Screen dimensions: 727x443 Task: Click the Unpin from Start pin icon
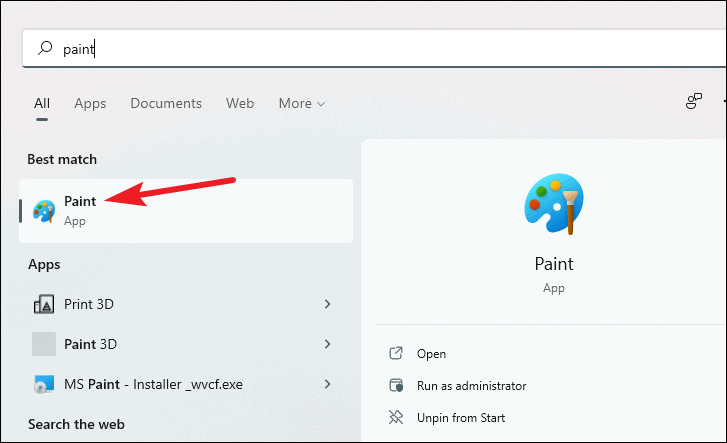(x=396, y=417)
